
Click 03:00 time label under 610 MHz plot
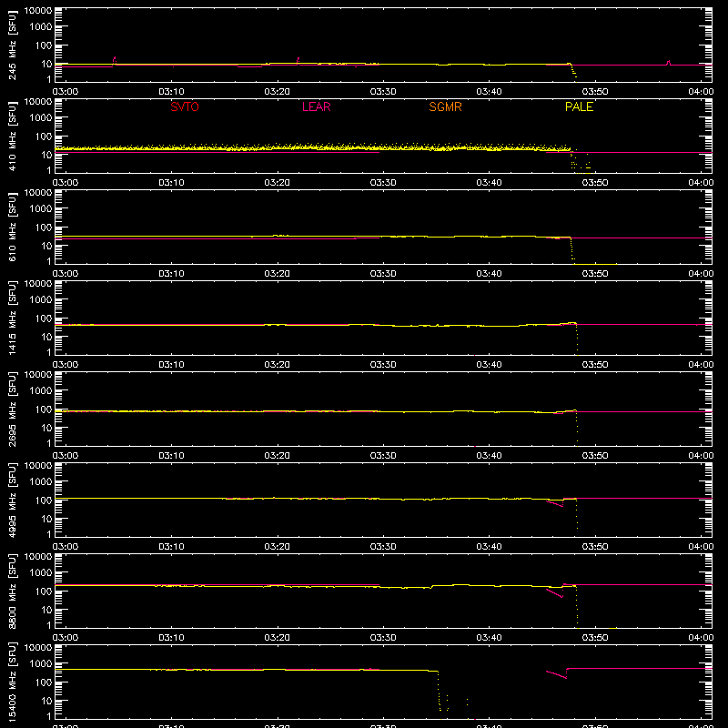pyautogui.click(x=66, y=274)
